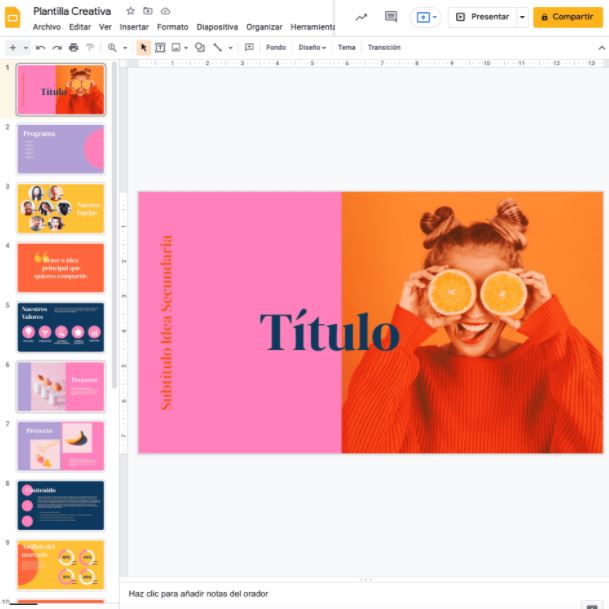
Task: Add a comment from toolbar
Action: [249, 47]
